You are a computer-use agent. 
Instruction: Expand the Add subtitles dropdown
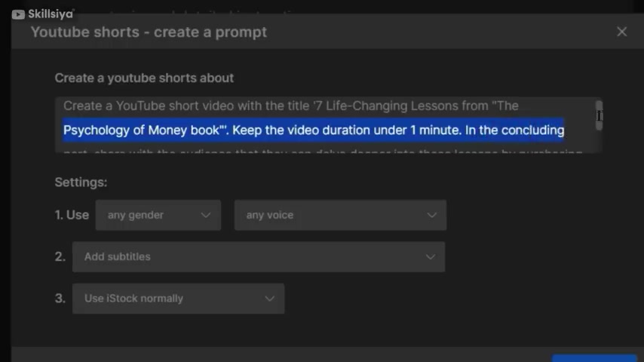pos(259,257)
